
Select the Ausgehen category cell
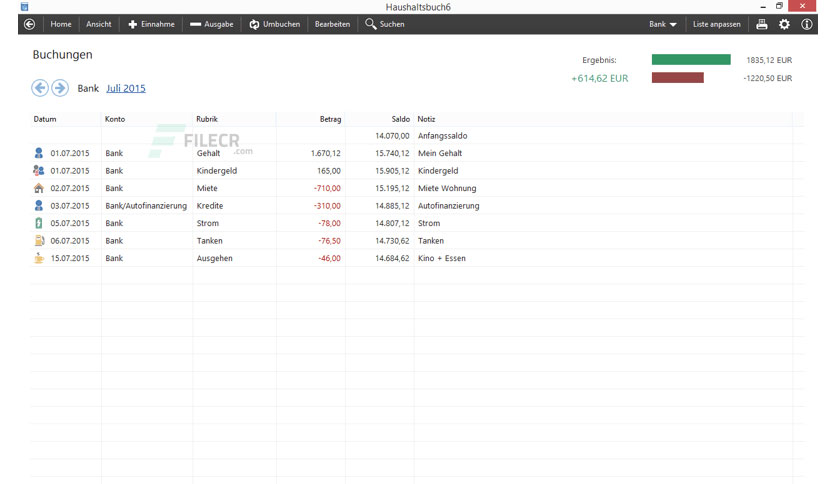(x=214, y=259)
